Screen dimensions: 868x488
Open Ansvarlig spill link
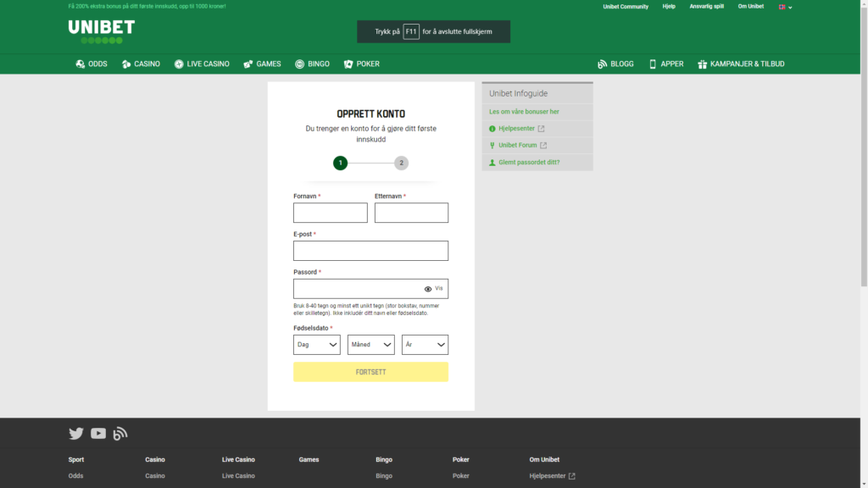click(x=706, y=7)
